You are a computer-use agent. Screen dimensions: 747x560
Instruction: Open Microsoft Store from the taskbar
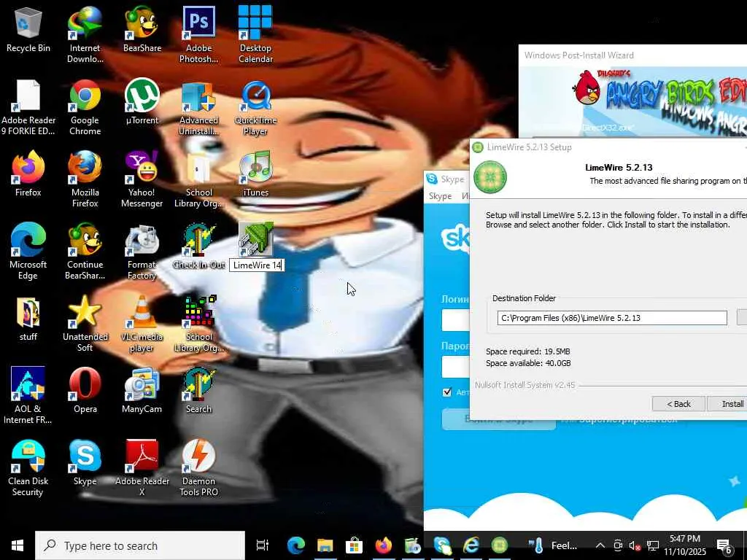point(354,545)
